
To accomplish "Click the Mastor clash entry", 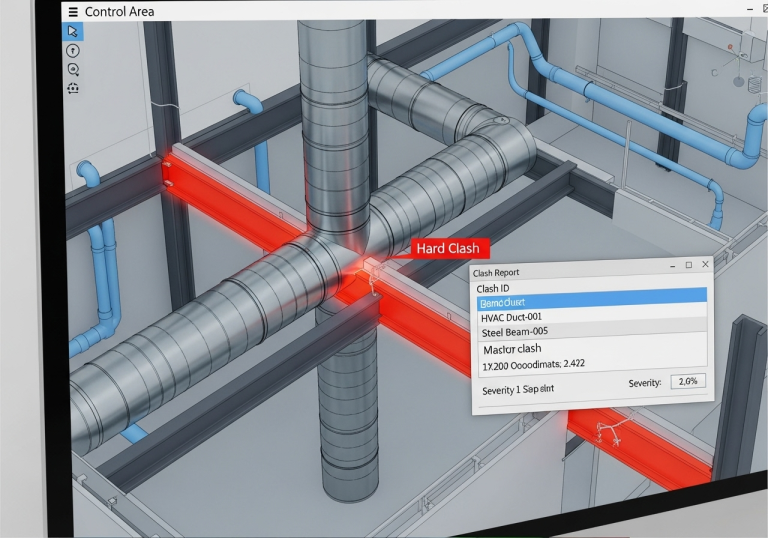I will point(512,349).
